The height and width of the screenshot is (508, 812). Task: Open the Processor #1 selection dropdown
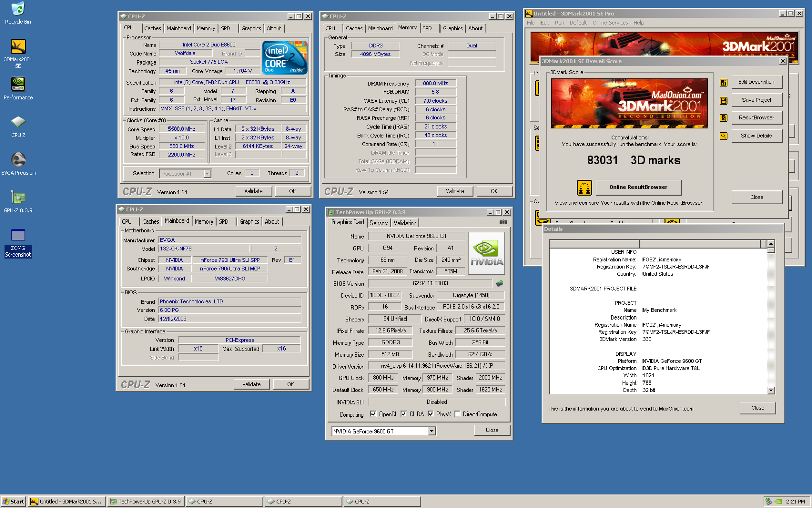tap(207, 174)
